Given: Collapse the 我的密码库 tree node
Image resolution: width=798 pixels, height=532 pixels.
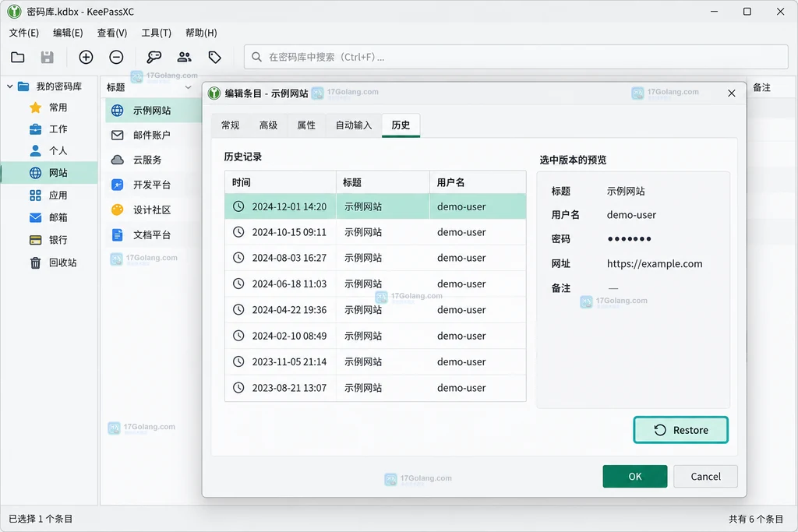Looking at the screenshot, I should 9,86.
